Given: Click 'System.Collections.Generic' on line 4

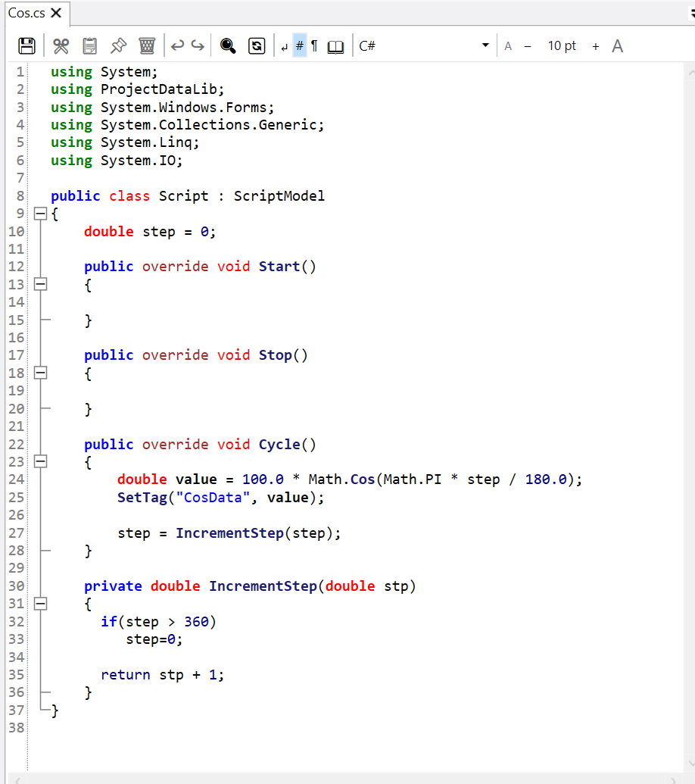Looking at the screenshot, I should [x=209, y=125].
